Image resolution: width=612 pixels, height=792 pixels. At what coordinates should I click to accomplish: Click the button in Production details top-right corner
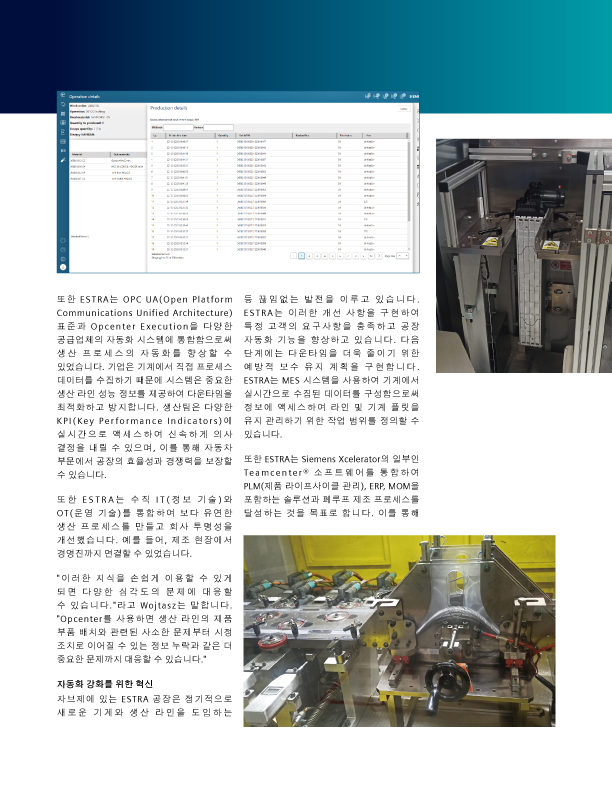(x=403, y=109)
